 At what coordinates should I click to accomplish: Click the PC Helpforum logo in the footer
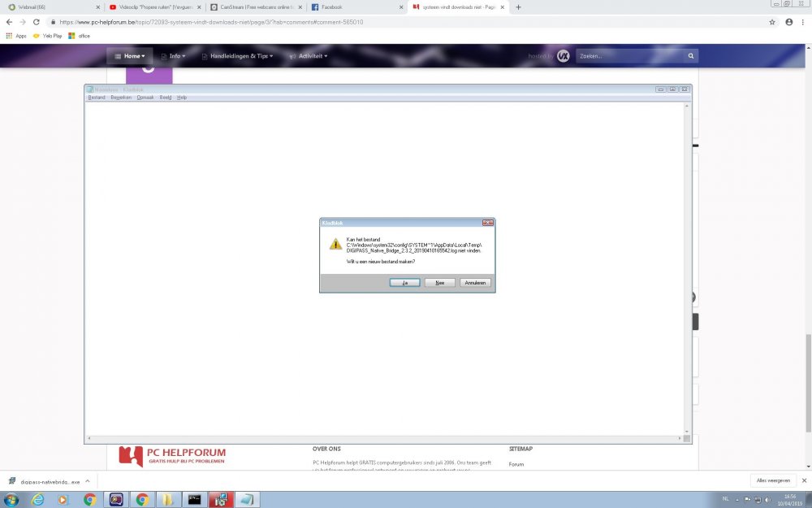pyautogui.click(x=172, y=456)
